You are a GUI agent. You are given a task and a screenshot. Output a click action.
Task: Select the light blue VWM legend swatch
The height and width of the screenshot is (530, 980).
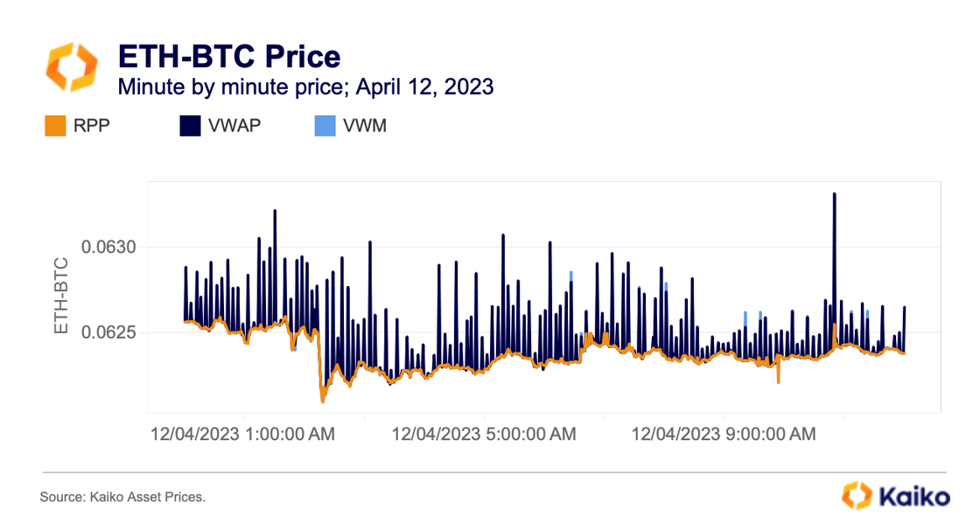pos(325,126)
